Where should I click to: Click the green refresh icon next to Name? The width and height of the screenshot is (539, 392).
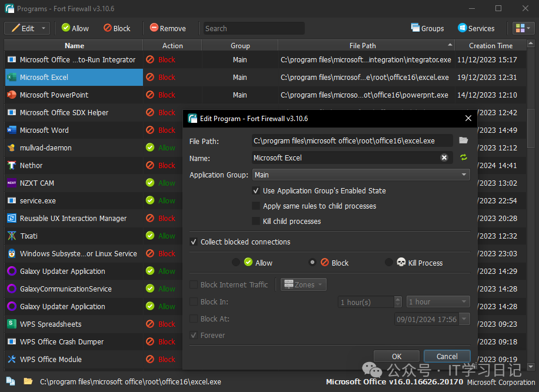pyautogui.click(x=464, y=158)
